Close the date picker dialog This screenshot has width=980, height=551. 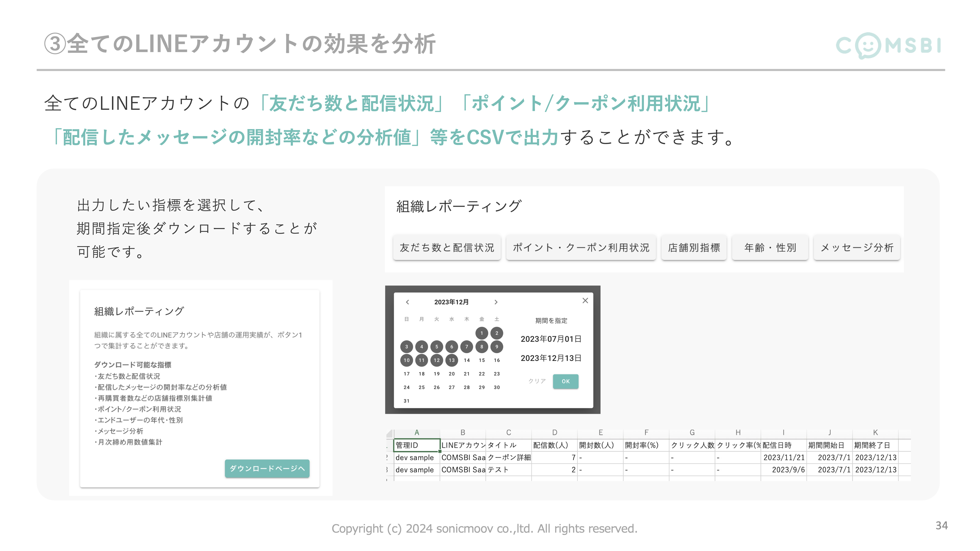pyautogui.click(x=585, y=300)
